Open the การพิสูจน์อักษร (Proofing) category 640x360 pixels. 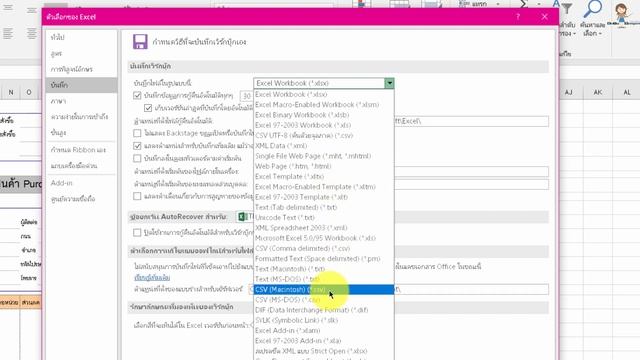coord(82,69)
